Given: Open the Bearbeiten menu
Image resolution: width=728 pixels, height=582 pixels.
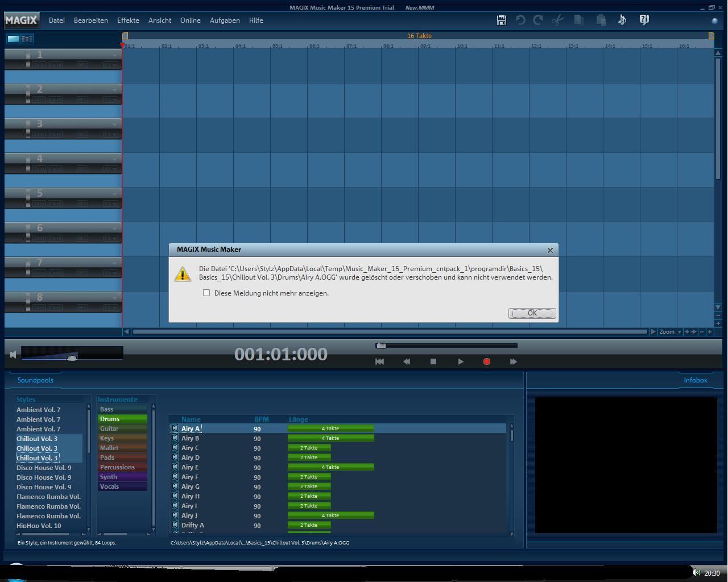Looking at the screenshot, I should coord(90,20).
